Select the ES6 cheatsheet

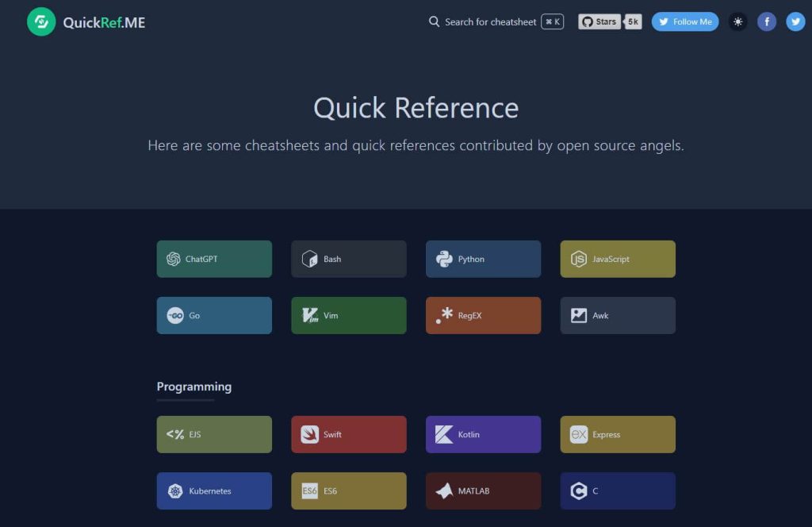(x=348, y=490)
